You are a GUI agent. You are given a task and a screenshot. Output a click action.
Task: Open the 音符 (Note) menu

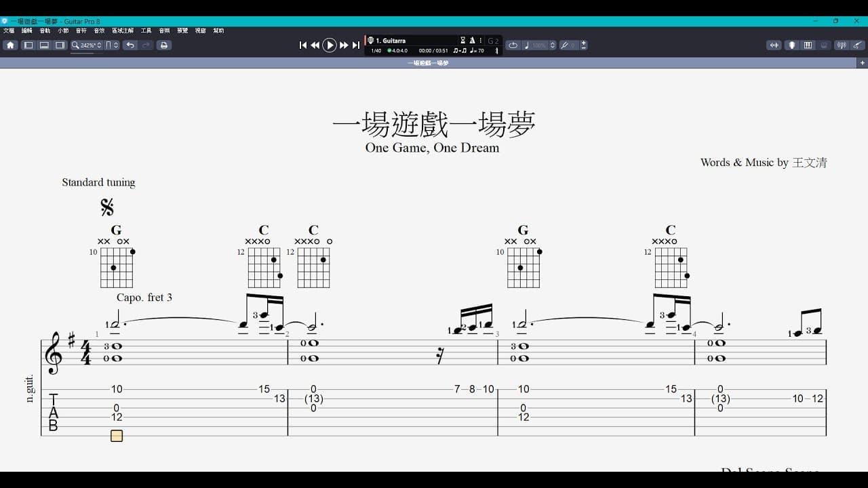tap(81, 30)
